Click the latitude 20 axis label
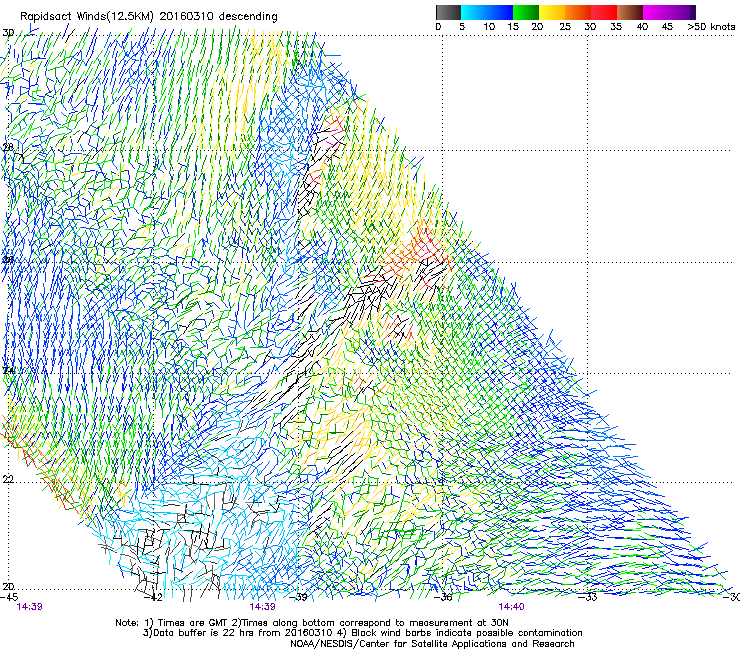The height and width of the screenshot is (650, 740). click(x=8, y=587)
